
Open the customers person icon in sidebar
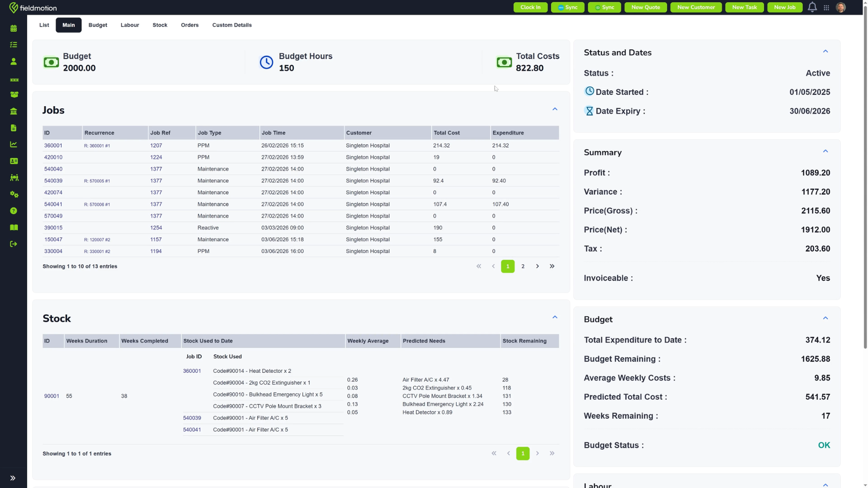[14, 61]
